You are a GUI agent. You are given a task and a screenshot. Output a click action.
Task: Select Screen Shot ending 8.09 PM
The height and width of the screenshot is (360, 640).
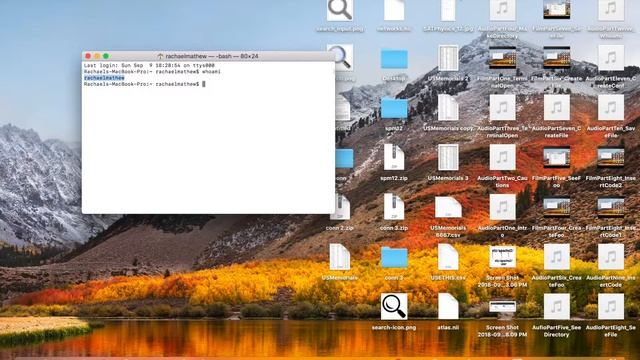[502, 306]
